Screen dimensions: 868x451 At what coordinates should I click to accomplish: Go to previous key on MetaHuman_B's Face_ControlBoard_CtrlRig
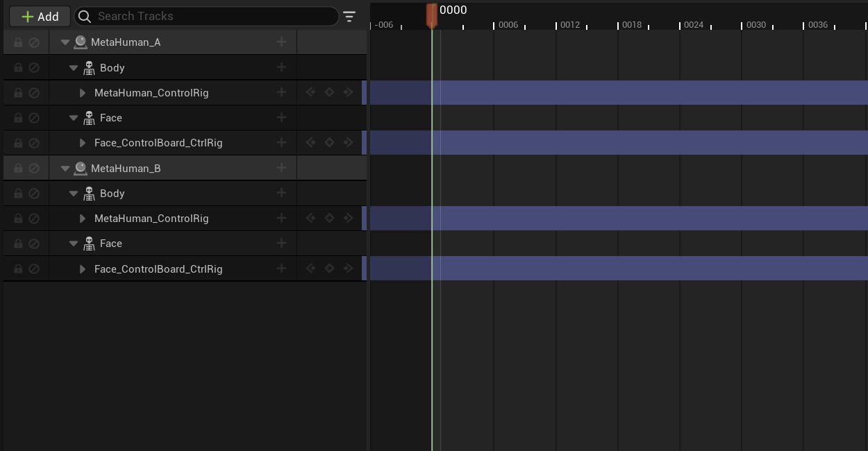coord(310,269)
